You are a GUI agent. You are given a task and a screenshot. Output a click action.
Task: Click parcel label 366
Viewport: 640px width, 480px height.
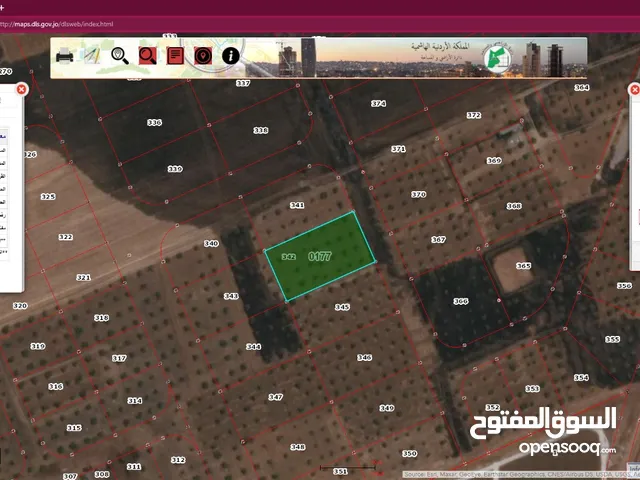pos(461,302)
